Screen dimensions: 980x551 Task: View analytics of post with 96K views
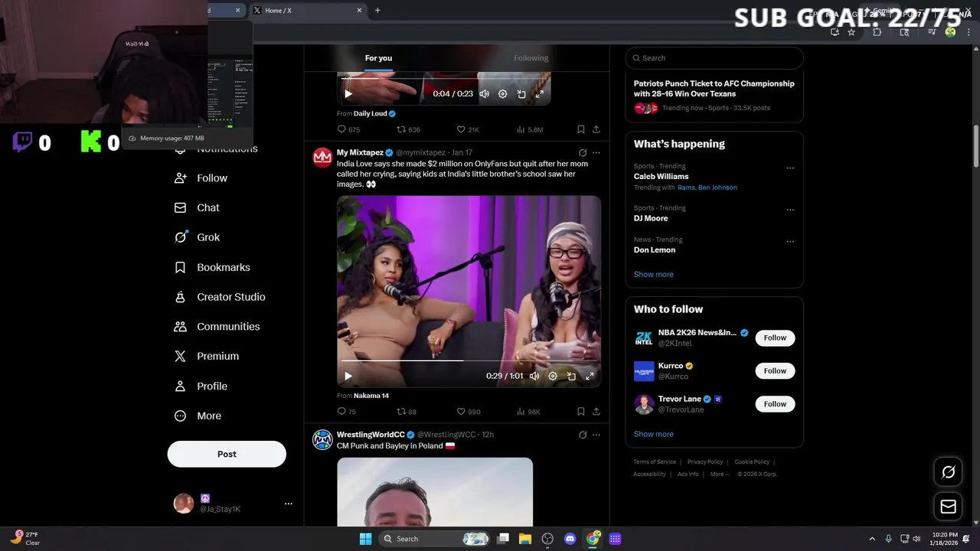(528, 412)
